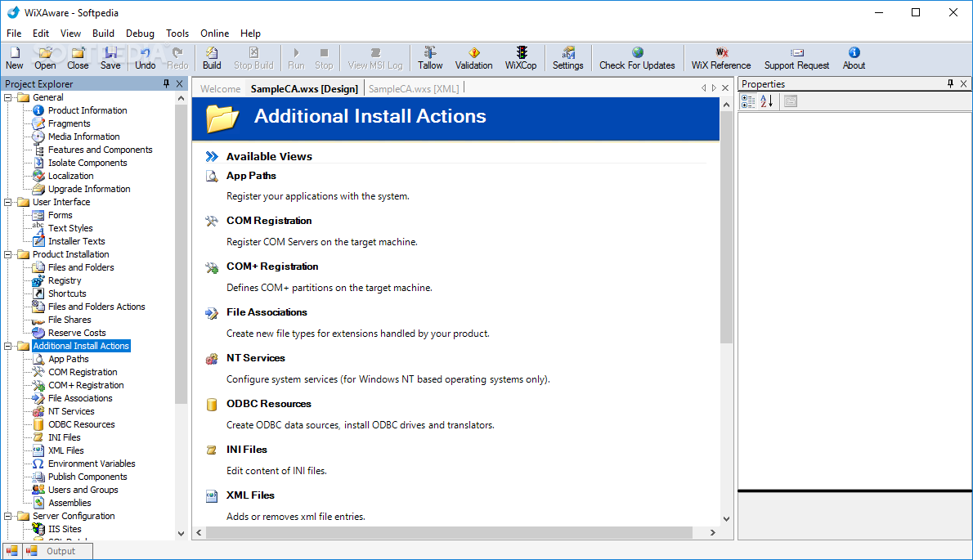Open the INI Files view link
The image size is (973, 560).
[246, 450]
